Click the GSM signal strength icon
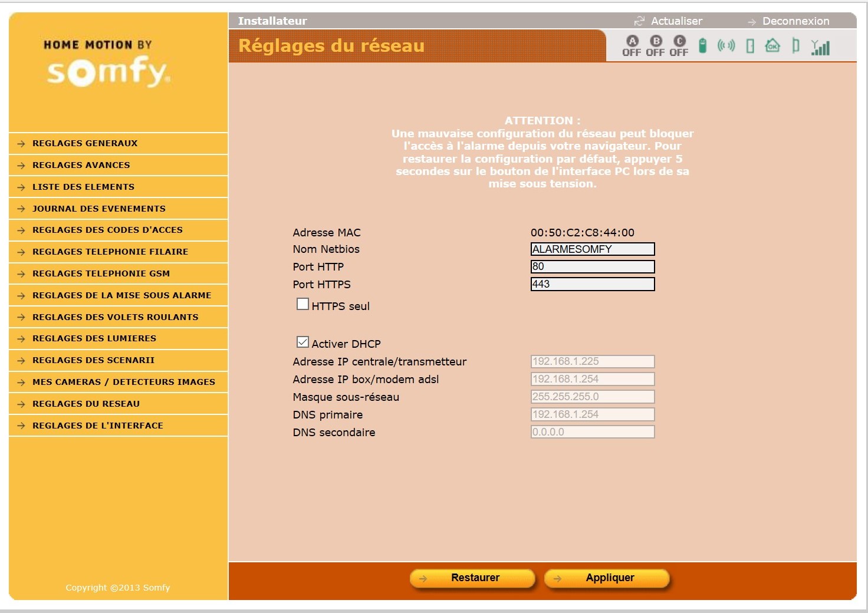Screen dimensions: 868x613 click(x=820, y=47)
